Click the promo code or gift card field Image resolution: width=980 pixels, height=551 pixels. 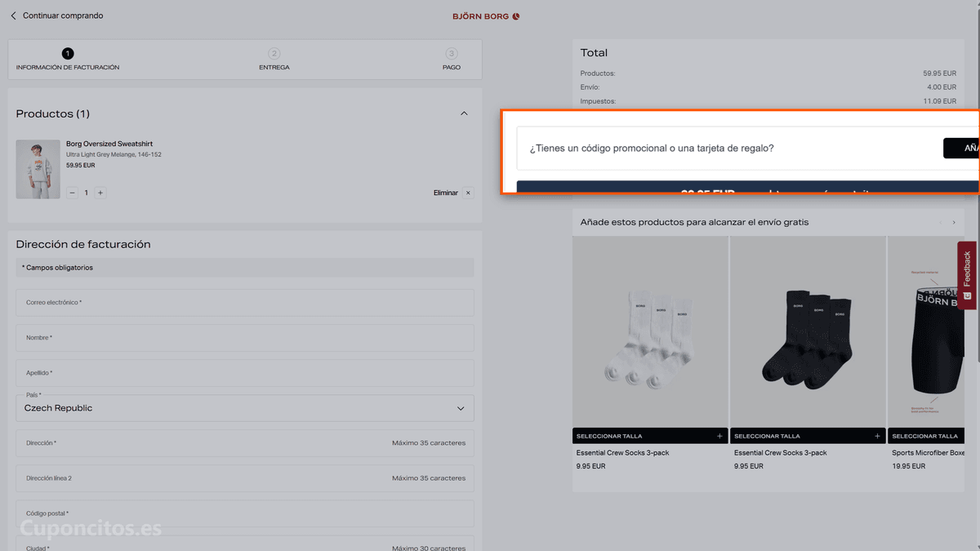[728, 148]
